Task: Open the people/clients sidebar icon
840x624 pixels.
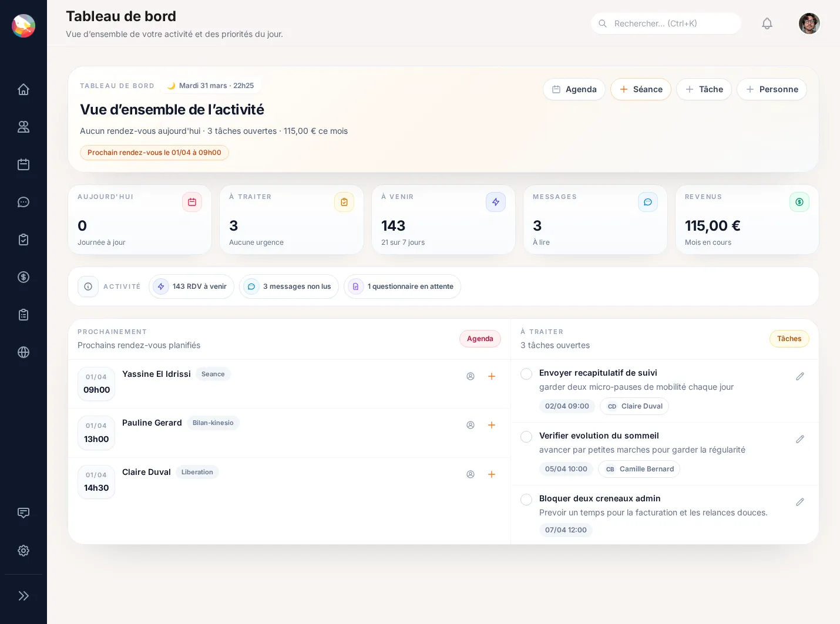Action: 23,127
